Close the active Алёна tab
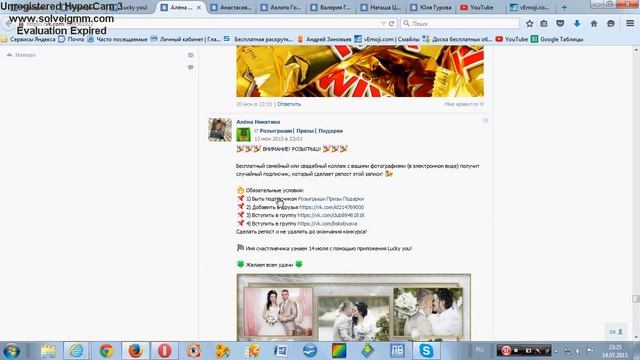The height and width of the screenshot is (360, 640). (199, 7)
